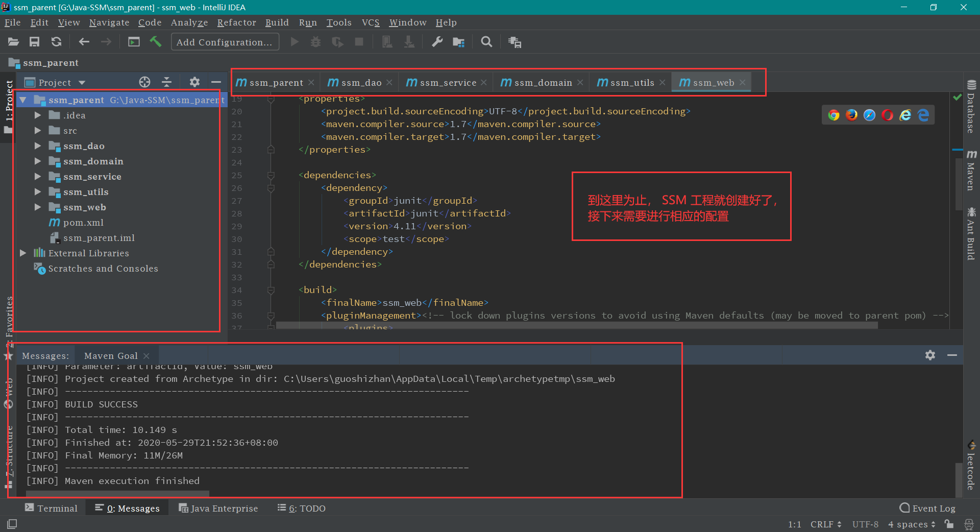Click the Messages horizontal scrollbar

click(117, 494)
